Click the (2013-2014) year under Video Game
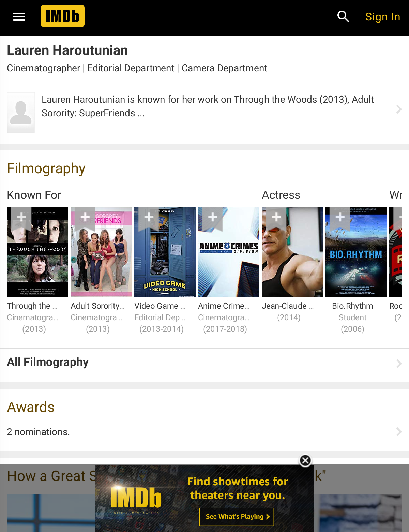 tap(162, 329)
